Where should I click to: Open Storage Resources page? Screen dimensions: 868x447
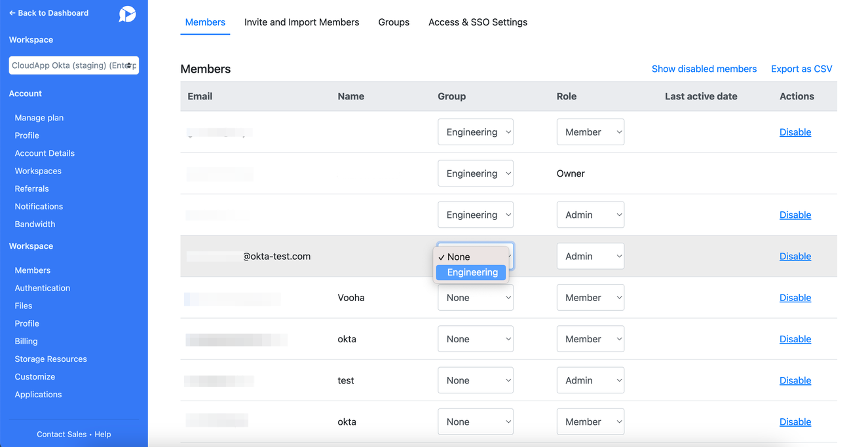tap(51, 359)
